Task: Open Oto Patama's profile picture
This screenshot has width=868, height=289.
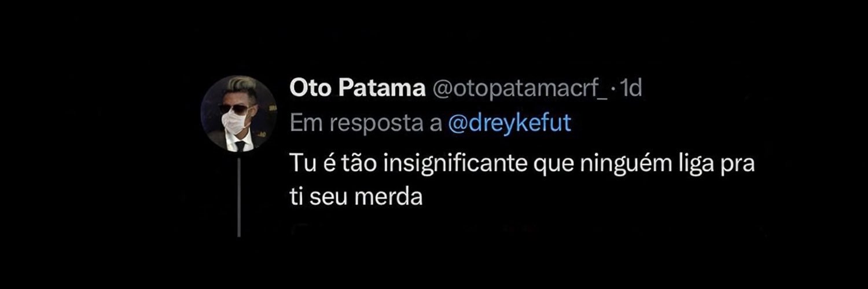Action: click(x=238, y=114)
